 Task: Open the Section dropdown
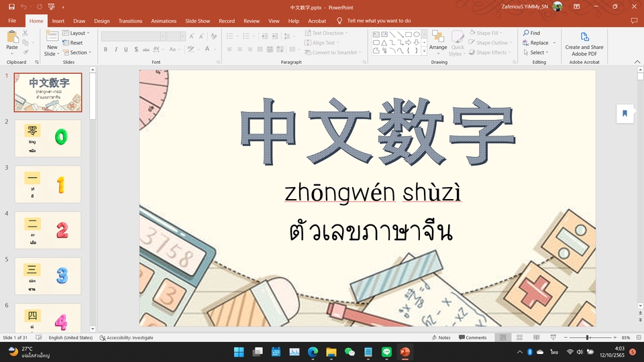click(x=77, y=52)
